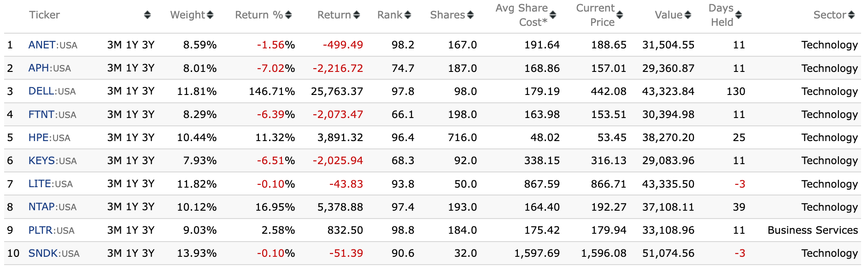This screenshot has height=272, width=868.
Task: Select DELL days held value 130
Action: tap(736, 91)
